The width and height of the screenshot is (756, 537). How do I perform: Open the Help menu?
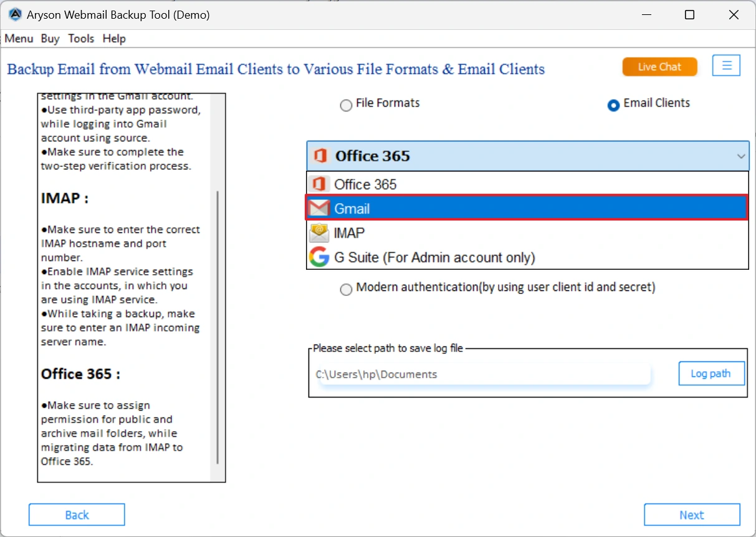pyautogui.click(x=114, y=38)
